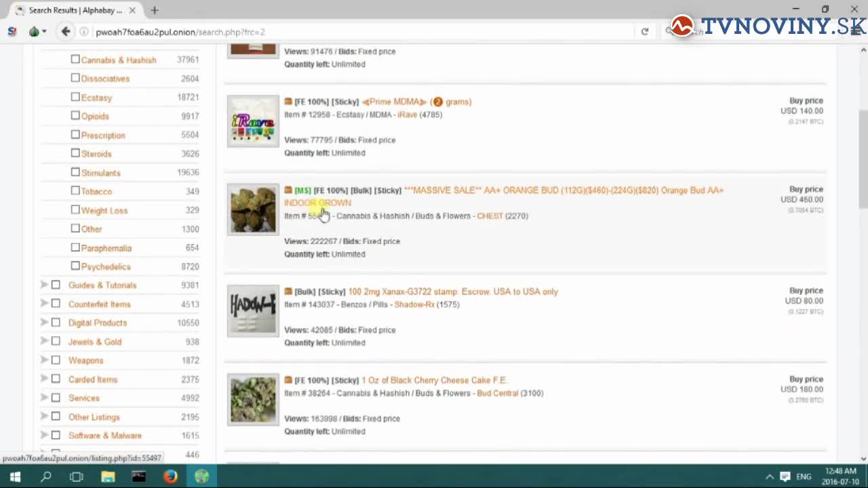Open the Tor onion icon in the toolbar
Screen dimensions: 868x488
(x=34, y=32)
